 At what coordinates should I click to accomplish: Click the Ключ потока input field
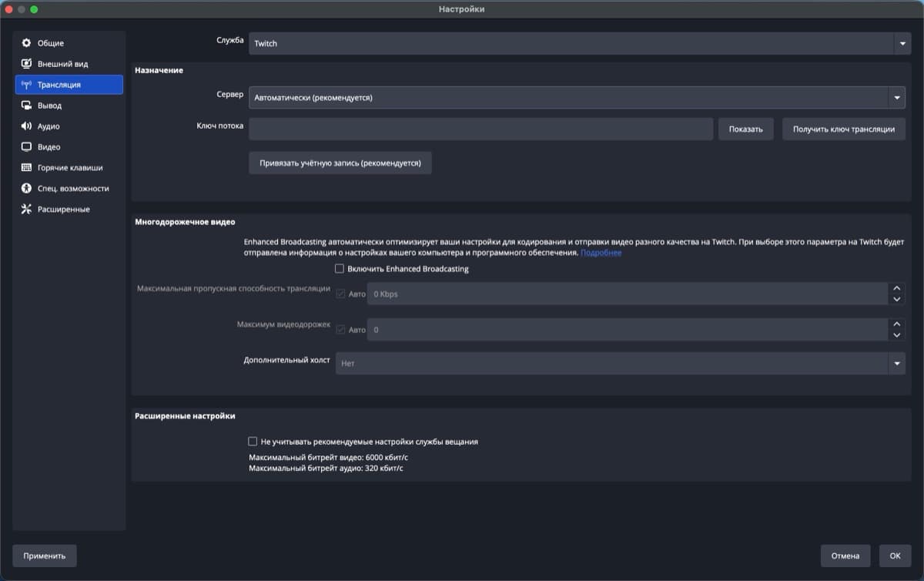481,129
